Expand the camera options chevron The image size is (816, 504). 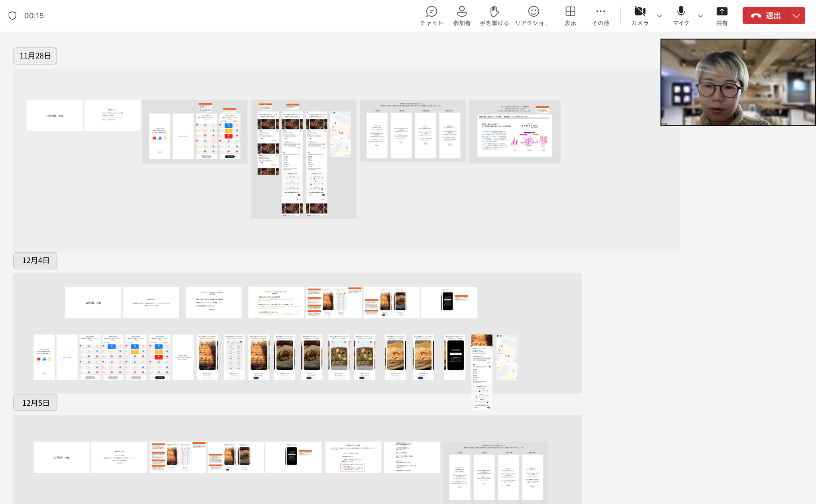[x=659, y=16]
